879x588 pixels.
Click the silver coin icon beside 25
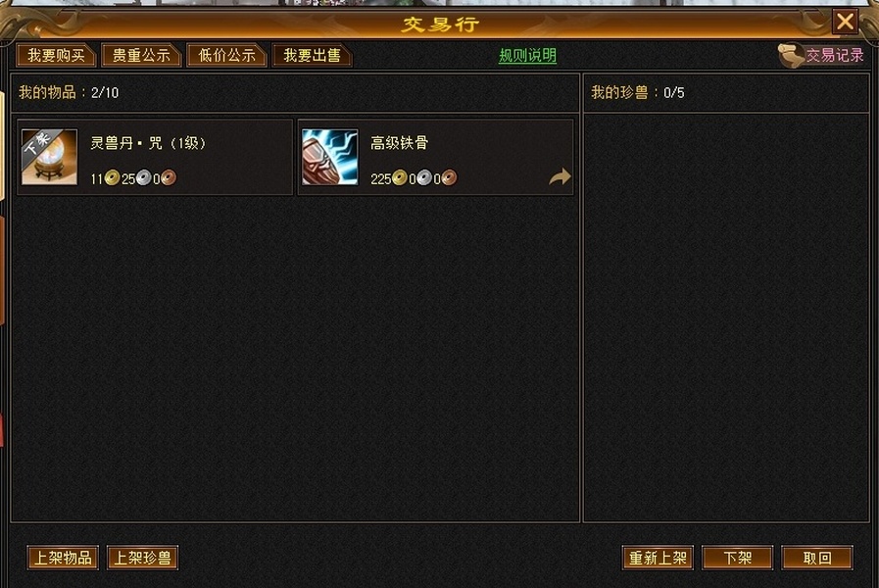click(x=144, y=177)
